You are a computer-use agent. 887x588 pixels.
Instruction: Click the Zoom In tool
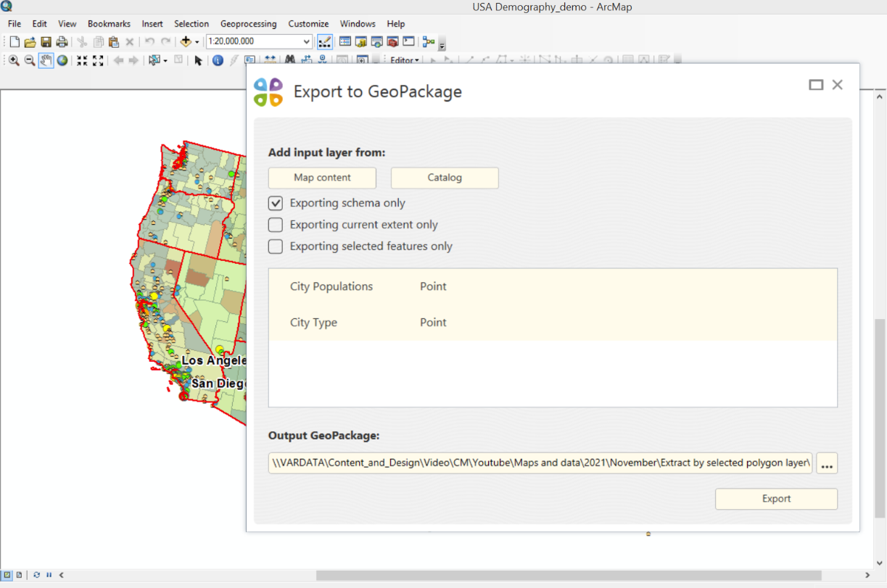coord(14,61)
